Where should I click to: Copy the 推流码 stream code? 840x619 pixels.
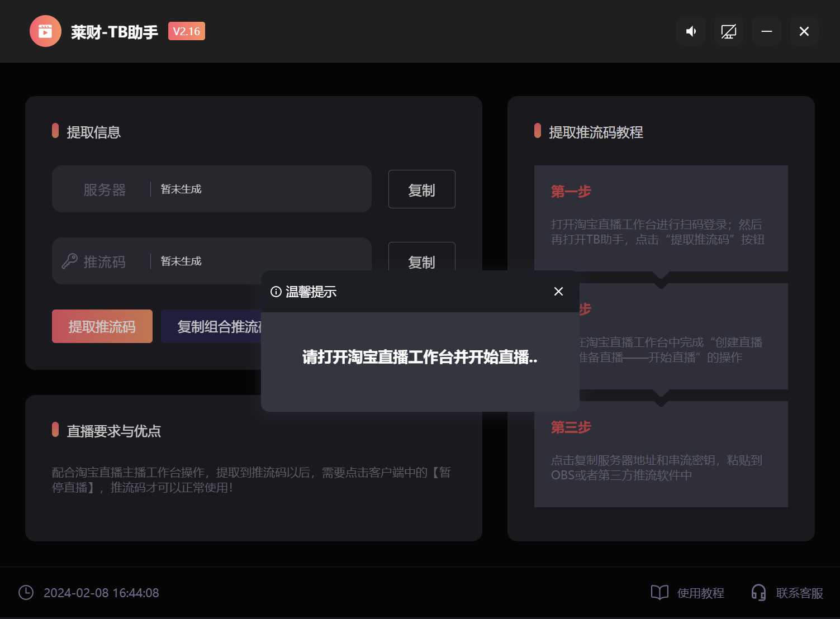(x=421, y=261)
